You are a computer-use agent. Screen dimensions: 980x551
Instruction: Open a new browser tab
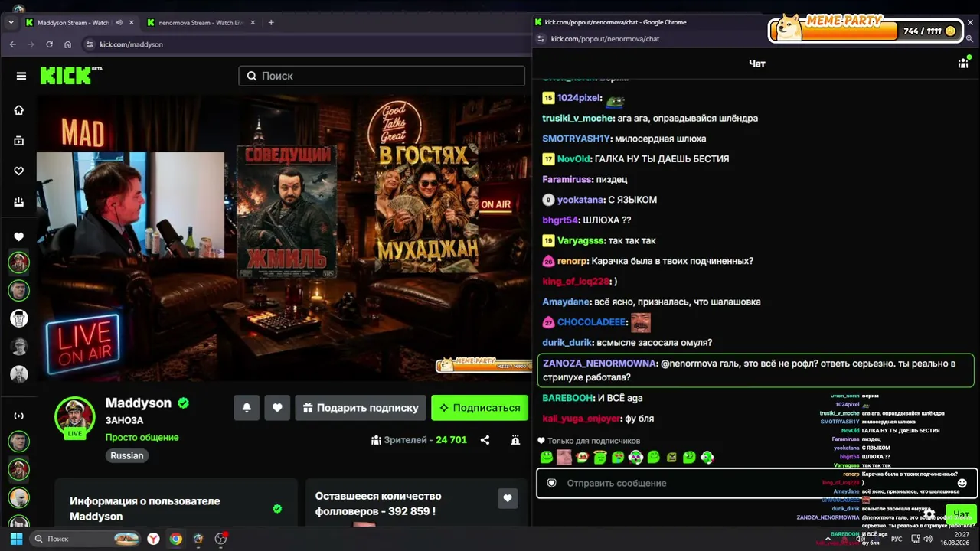point(271,23)
